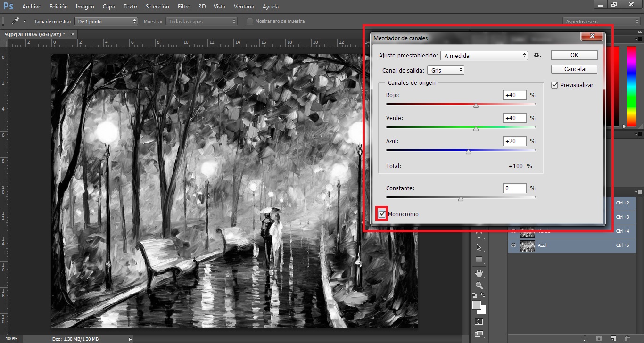Image resolution: width=644 pixels, height=343 pixels.
Task: Save selection as channel
Action: coord(599,338)
